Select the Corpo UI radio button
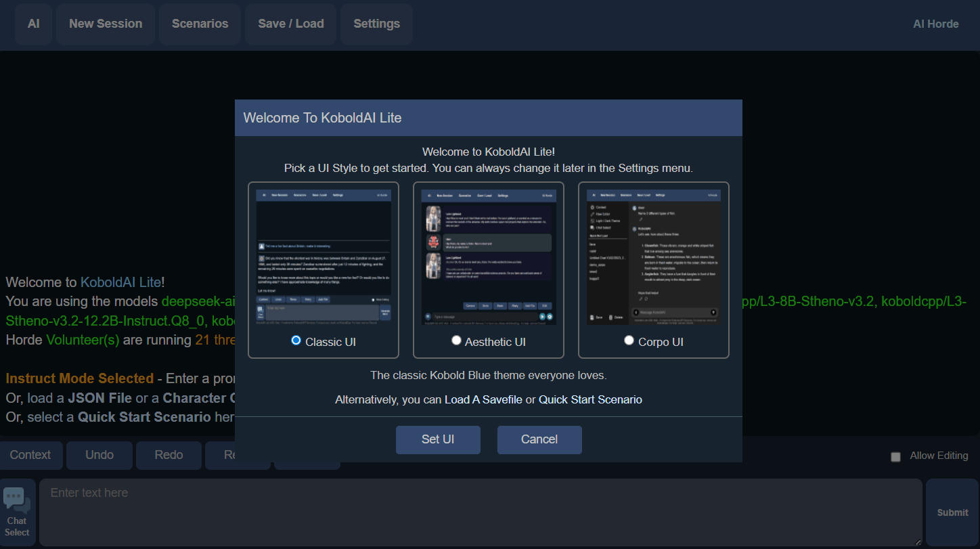The width and height of the screenshot is (980, 549). point(629,340)
